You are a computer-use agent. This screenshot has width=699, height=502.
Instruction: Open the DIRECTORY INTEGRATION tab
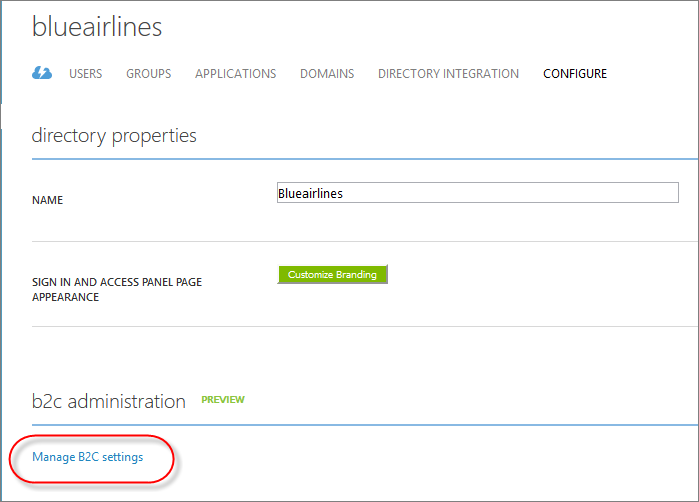(448, 74)
